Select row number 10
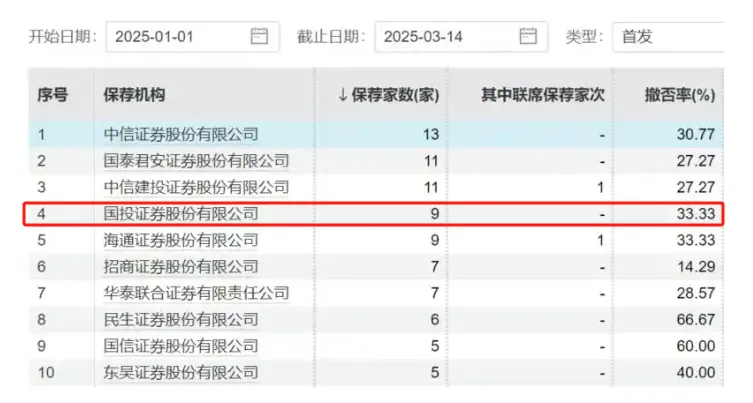Viewport: 753px width, 403px height. click(46, 372)
